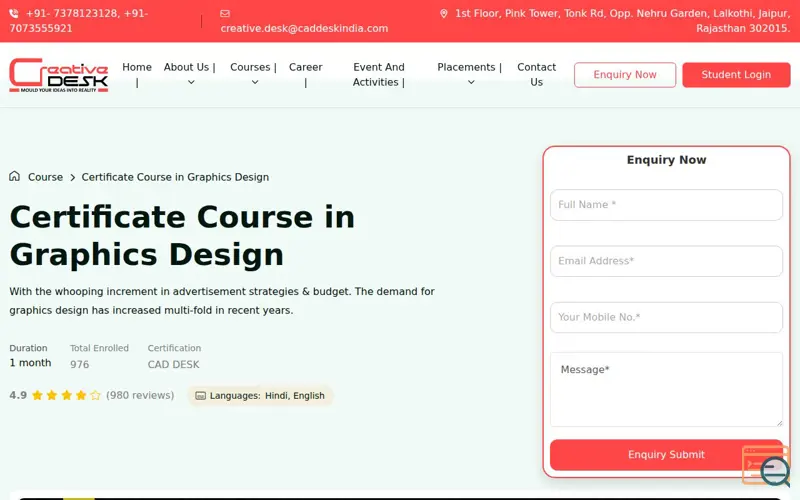Viewport: 800px width, 500px height.
Task: Click the CAD DESK certification value
Action: pyautogui.click(x=173, y=364)
